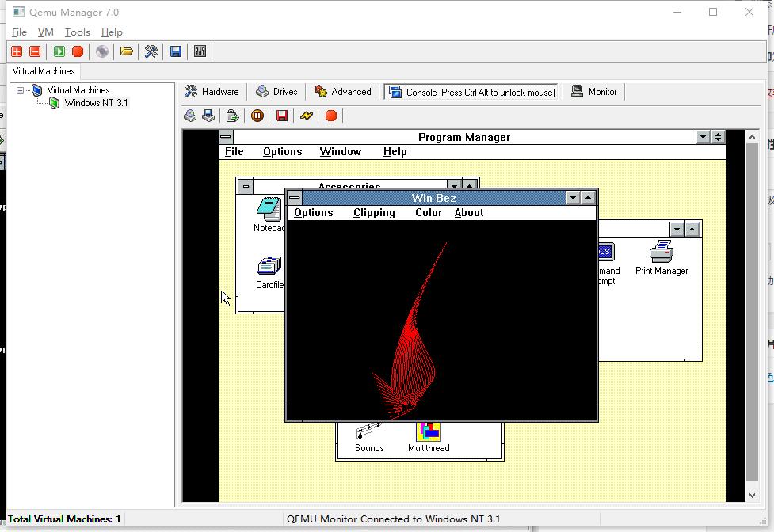Click the console vertical scrollbar thumb
This screenshot has width=774, height=532.
(752, 312)
